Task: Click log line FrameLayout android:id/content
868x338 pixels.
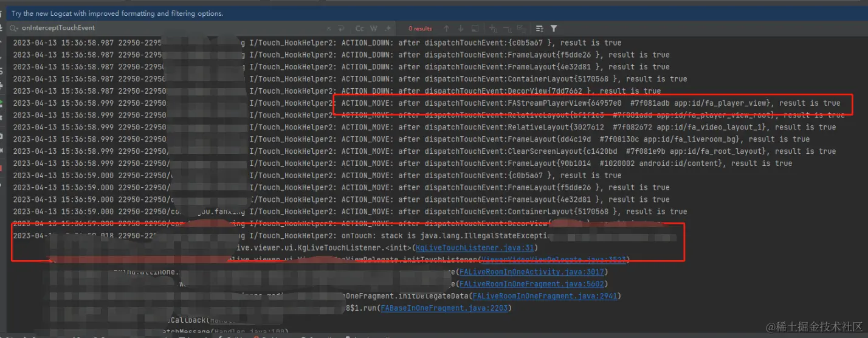Action: 402,164
